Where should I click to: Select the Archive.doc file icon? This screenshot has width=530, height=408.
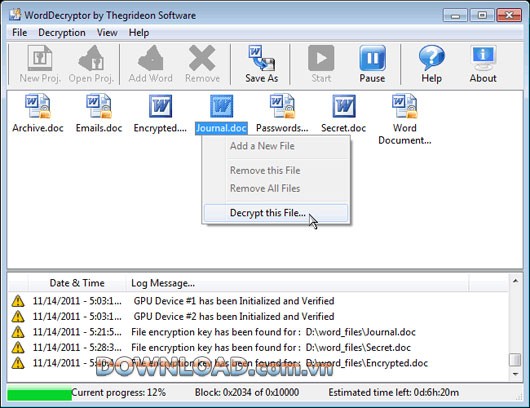38,106
